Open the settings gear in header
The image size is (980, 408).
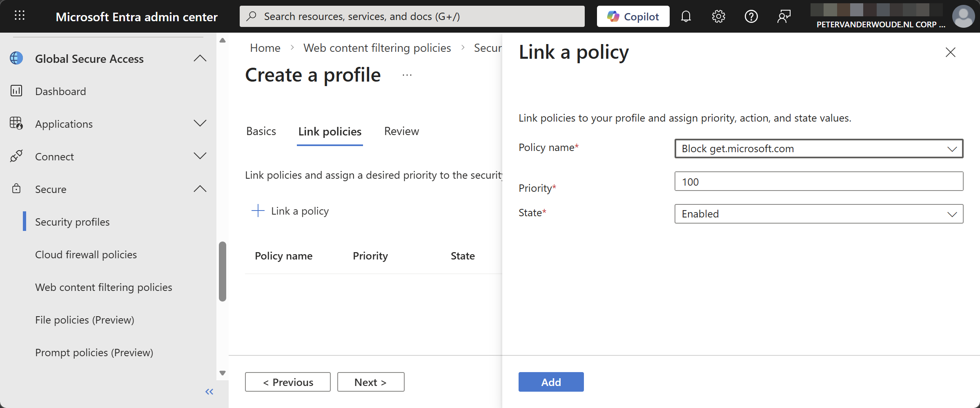pos(718,16)
